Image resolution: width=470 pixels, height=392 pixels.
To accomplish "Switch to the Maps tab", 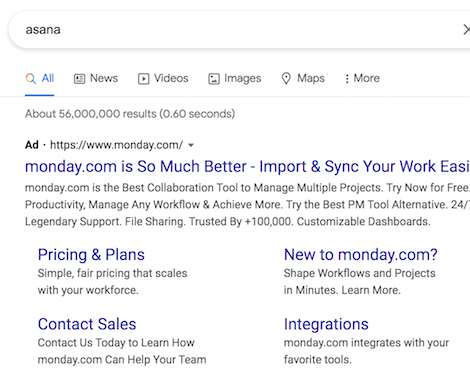I will point(303,79).
